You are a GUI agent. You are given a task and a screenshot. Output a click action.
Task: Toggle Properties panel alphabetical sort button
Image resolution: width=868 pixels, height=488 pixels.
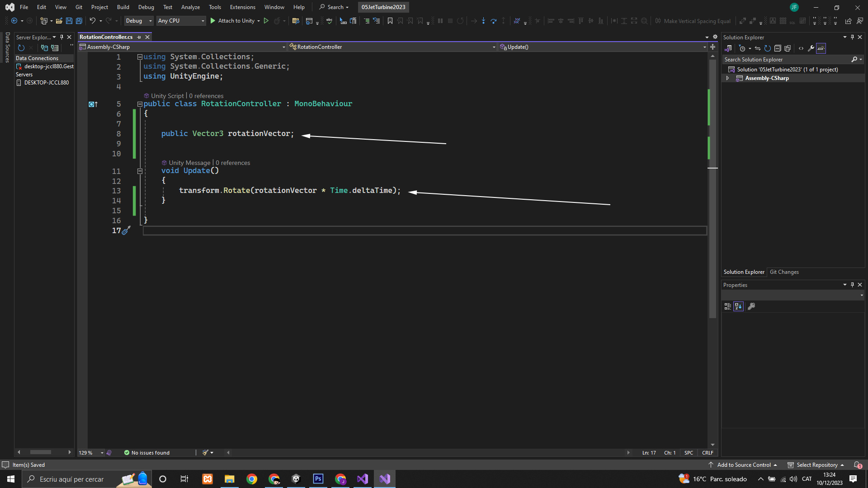(738, 306)
